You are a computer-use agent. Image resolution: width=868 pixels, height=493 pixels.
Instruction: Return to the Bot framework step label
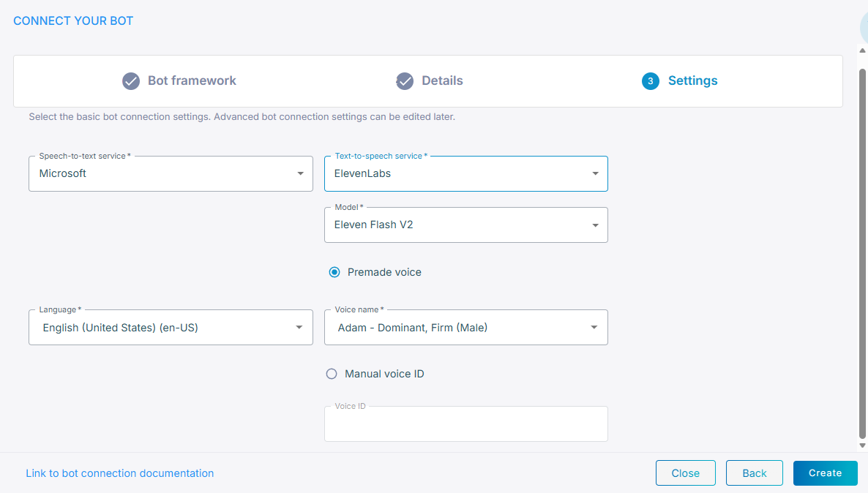point(192,81)
